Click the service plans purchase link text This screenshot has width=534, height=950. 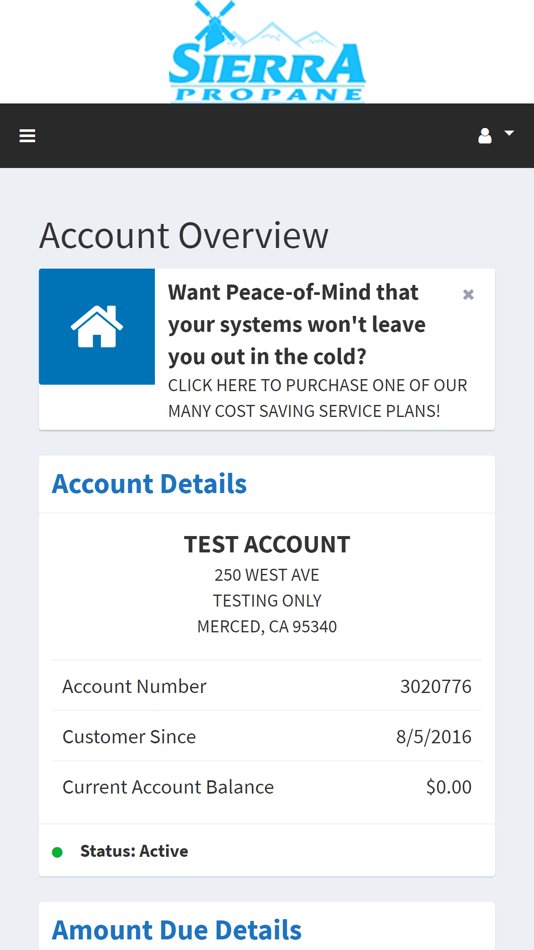pos(318,398)
